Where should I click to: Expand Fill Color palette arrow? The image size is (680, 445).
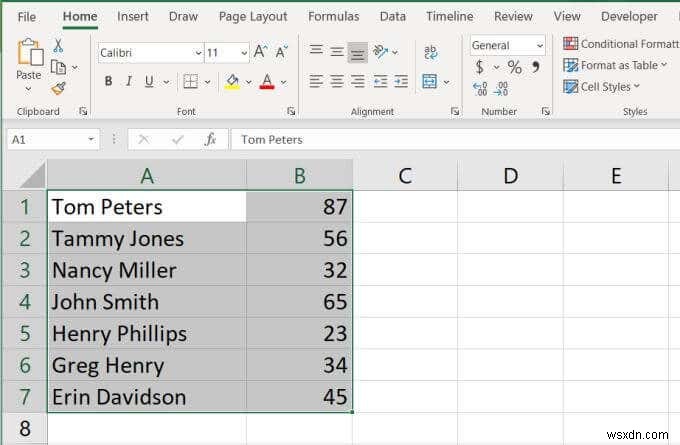pyautogui.click(x=248, y=82)
